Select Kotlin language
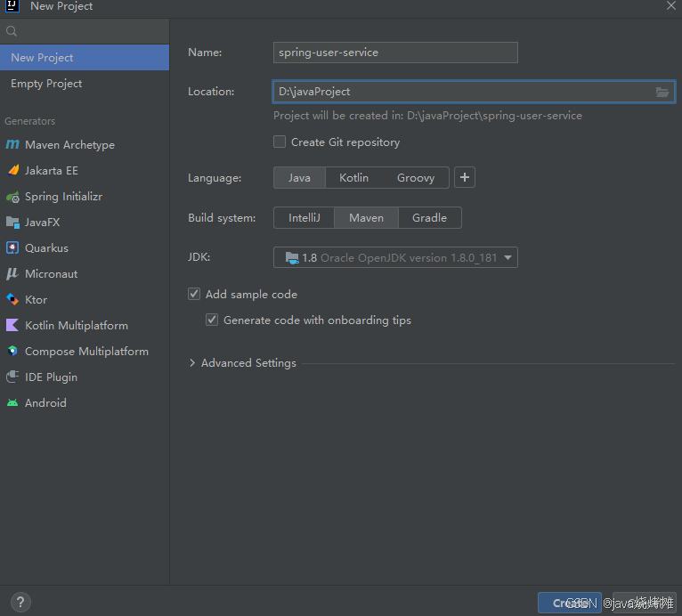The width and height of the screenshot is (682, 616). 353,178
